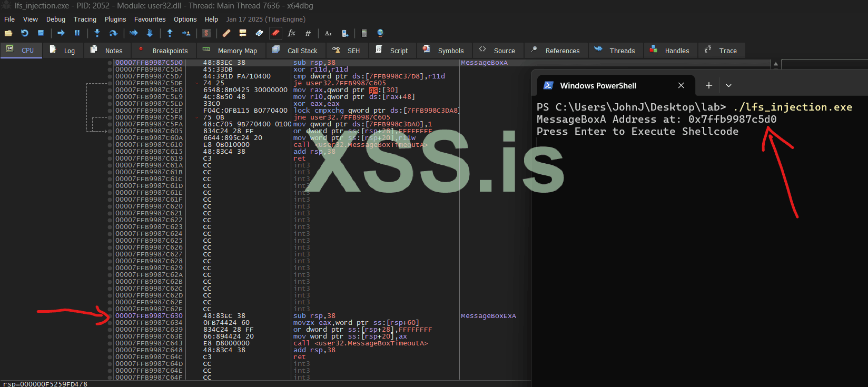Toggle breakpoint dot at 00007FFB9987C643
The height and width of the screenshot is (387, 868).
tap(110, 343)
